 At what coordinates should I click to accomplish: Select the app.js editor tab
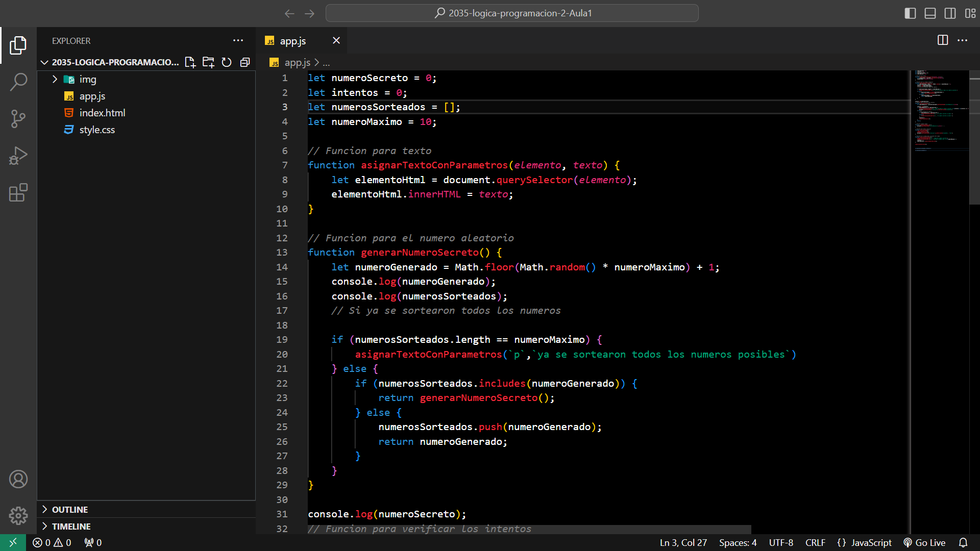click(292, 41)
